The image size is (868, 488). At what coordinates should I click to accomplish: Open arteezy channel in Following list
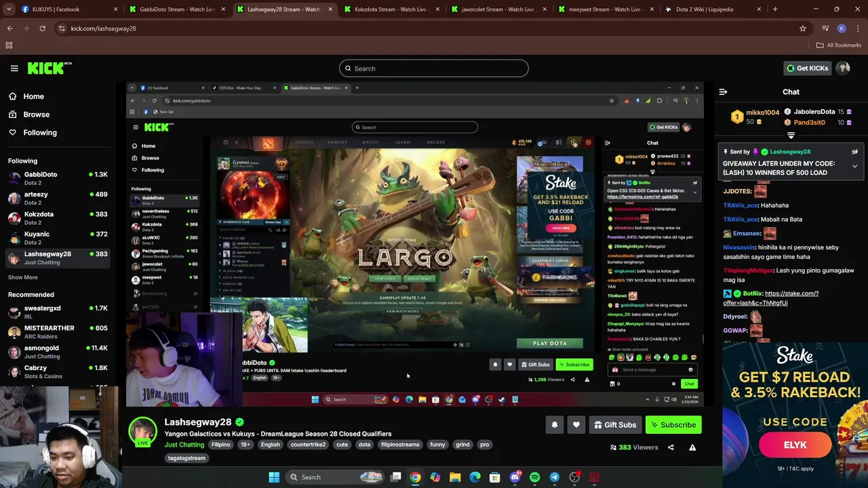pos(58,199)
